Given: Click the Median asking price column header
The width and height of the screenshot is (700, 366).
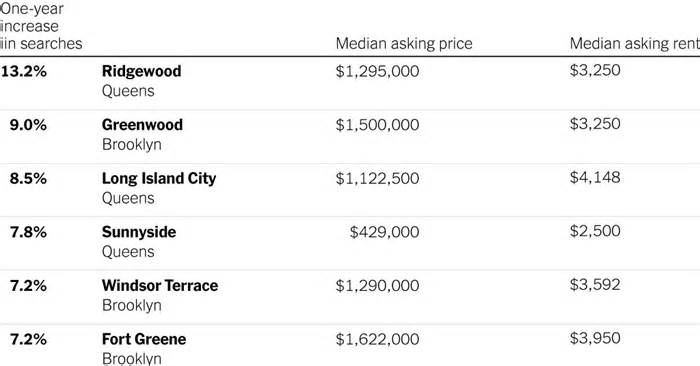Looking at the screenshot, I should click(404, 44).
